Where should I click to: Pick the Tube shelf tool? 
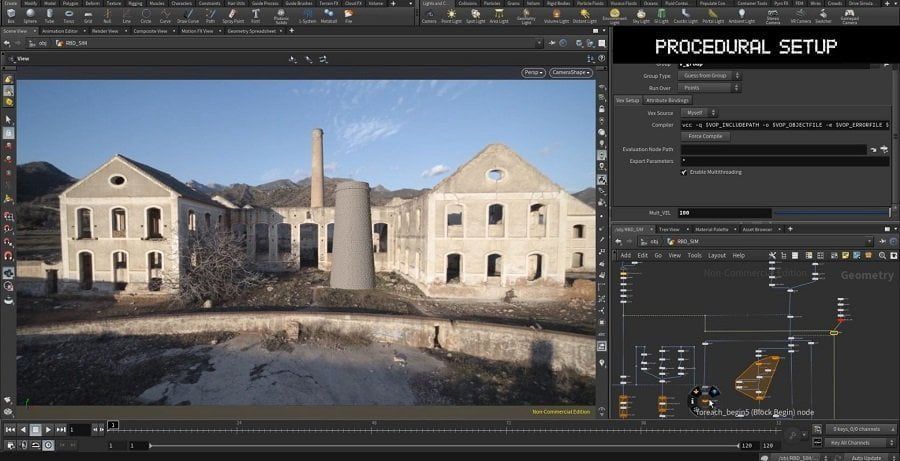click(49, 16)
